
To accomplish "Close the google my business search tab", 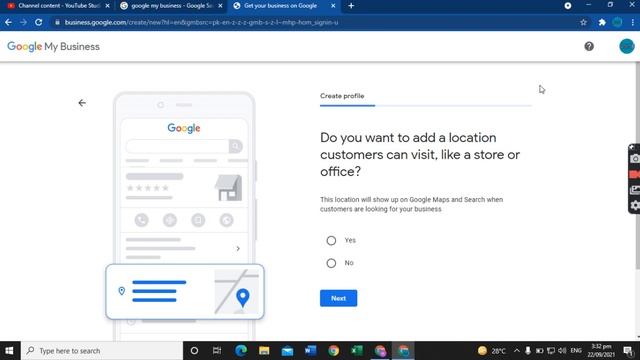I will (x=220, y=6).
